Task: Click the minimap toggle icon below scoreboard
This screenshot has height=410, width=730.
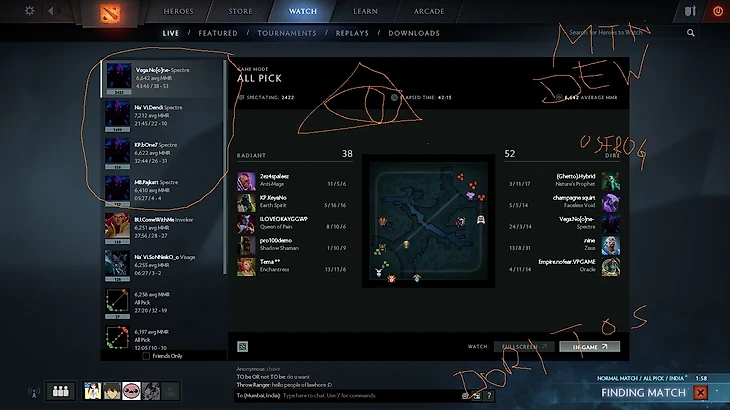Action: pos(242,346)
